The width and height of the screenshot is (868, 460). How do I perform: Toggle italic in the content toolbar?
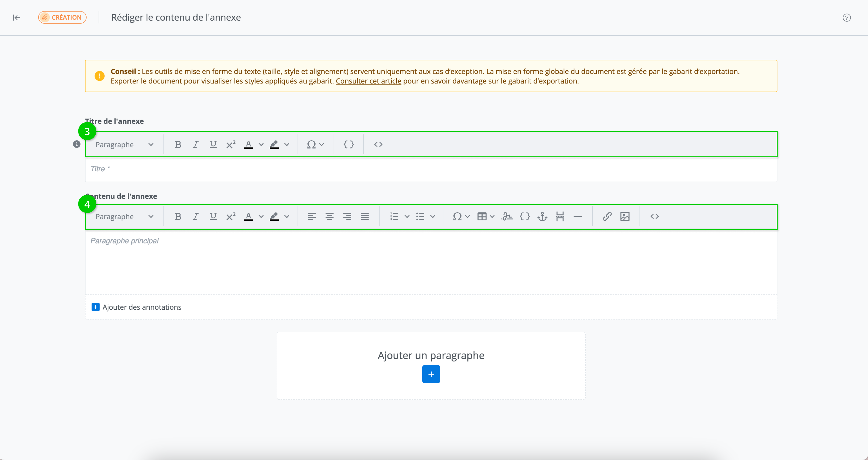tap(196, 216)
